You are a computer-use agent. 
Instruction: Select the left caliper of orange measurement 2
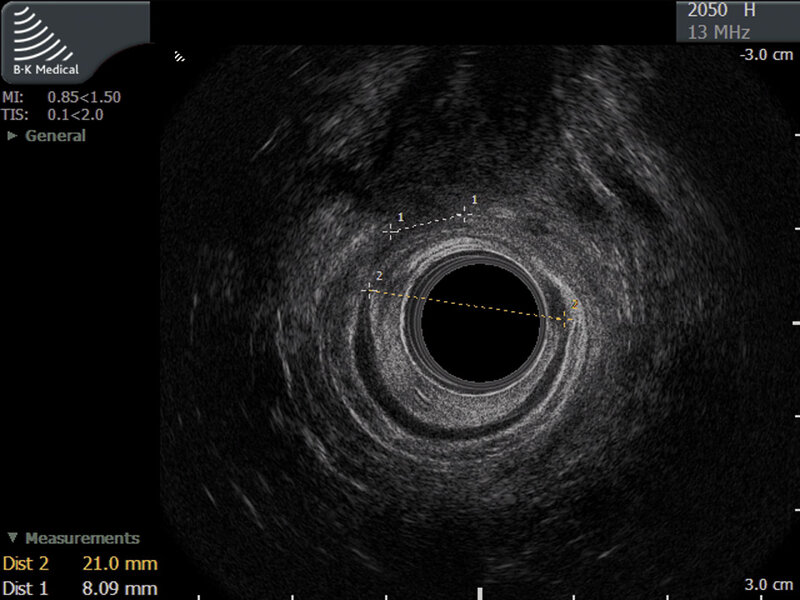click(369, 291)
